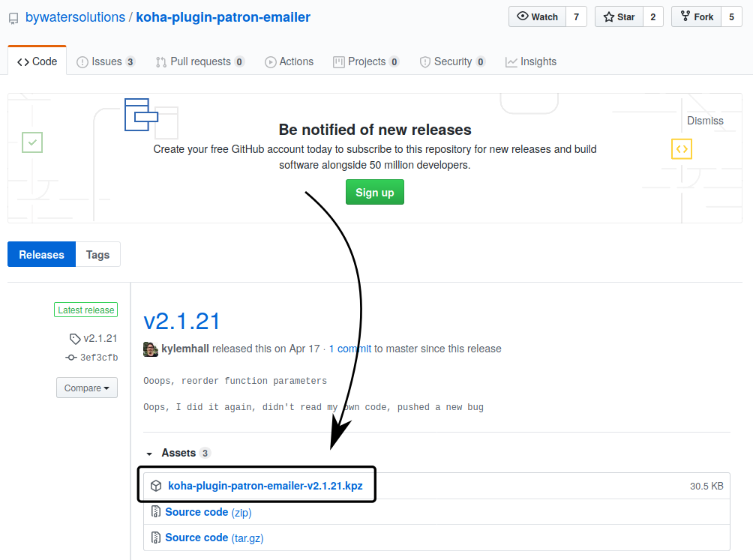This screenshot has width=753, height=560.
Task: Download Source code (zip)
Action: pyautogui.click(x=208, y=512)
